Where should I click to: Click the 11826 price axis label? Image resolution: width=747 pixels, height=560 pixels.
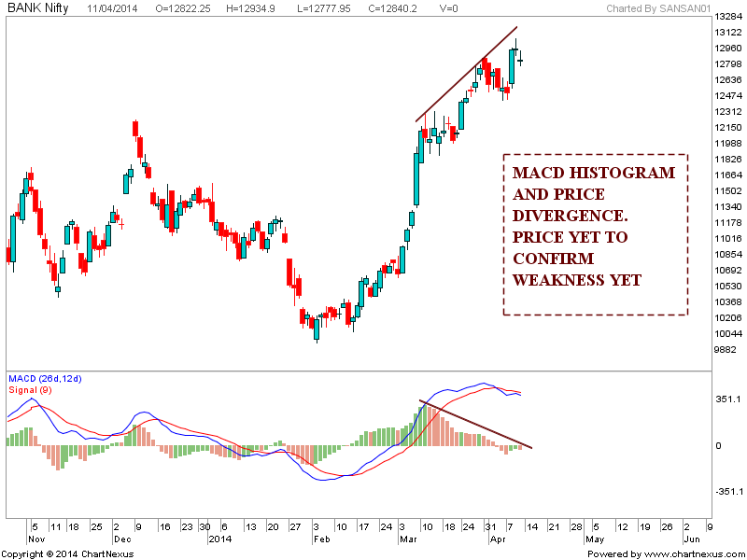point(728,159)
